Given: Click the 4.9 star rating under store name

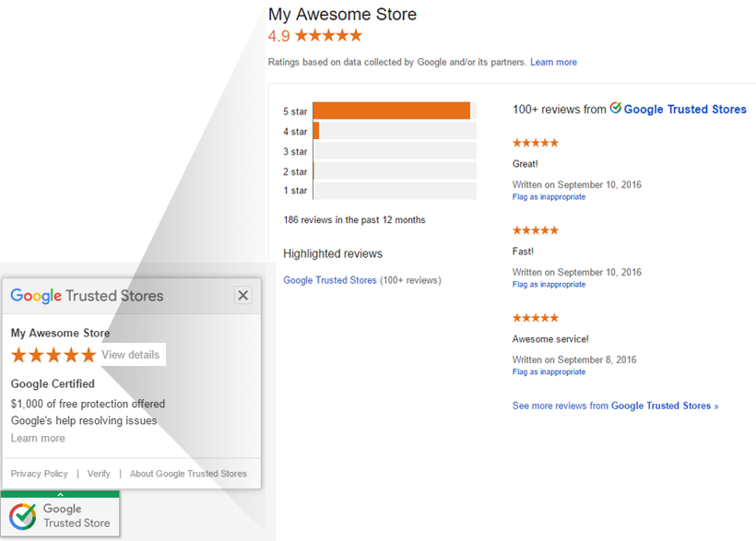Looking at the screenshot, I should click(x=315, y=36).
